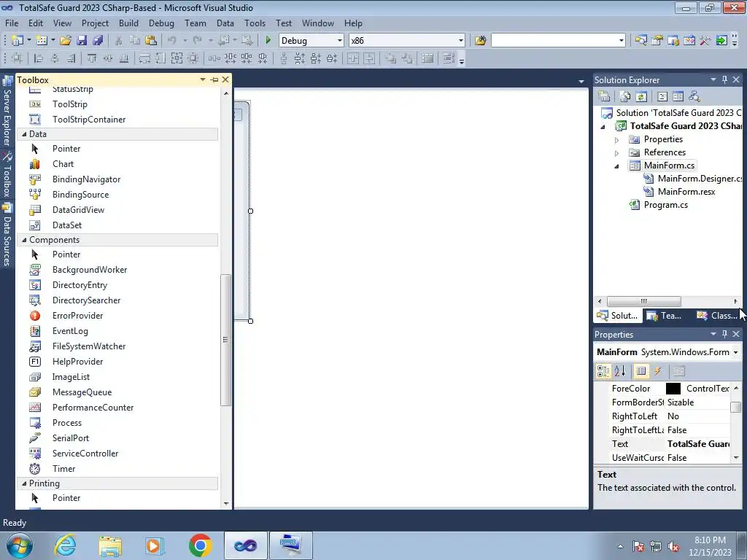
Task: Click Toolbox vertical scrollbar thumb
Action: click(226, 340)
